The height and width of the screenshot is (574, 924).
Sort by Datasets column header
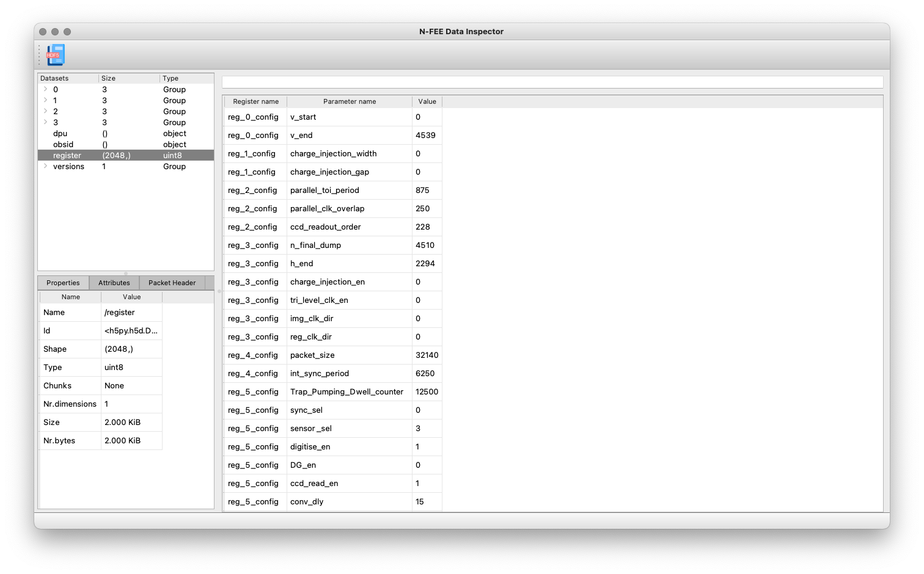(68, 78)
